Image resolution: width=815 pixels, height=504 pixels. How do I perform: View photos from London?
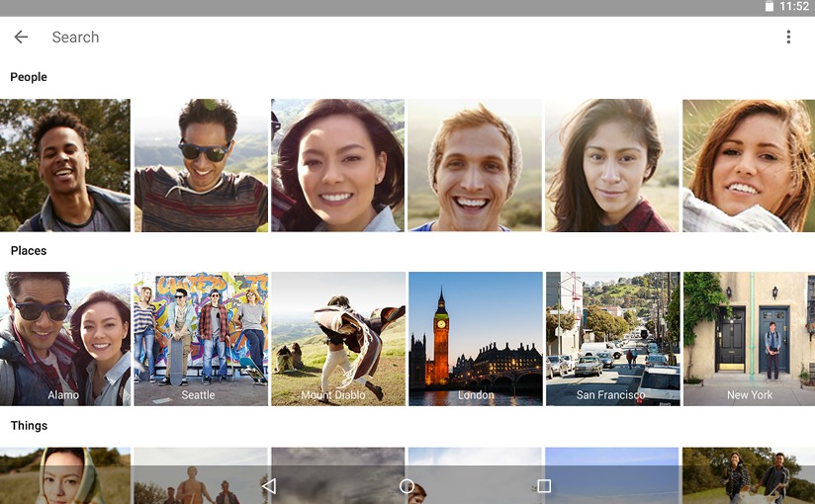pyautogui.click(x=475, y=339)
